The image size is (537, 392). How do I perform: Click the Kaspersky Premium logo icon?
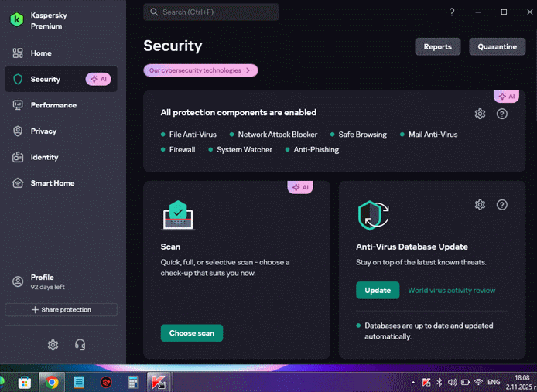click(x=17, y=20)
